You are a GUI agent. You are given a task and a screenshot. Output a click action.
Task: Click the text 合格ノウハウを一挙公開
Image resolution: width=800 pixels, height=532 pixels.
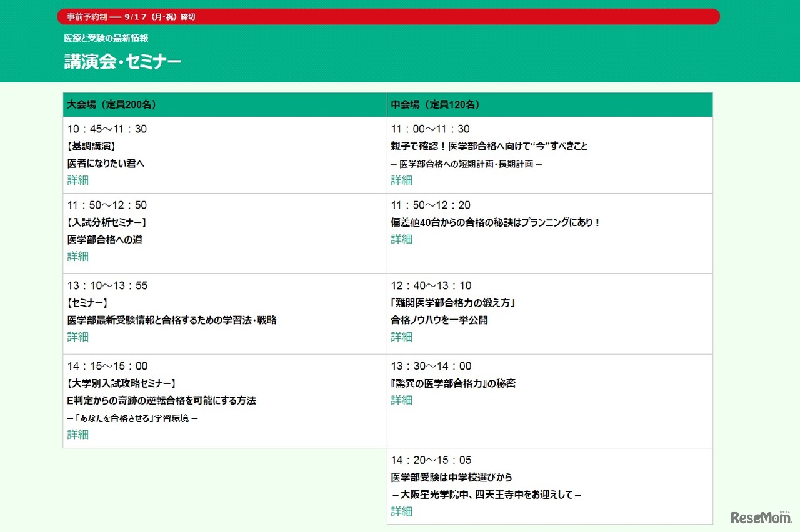tap(439, 320)
